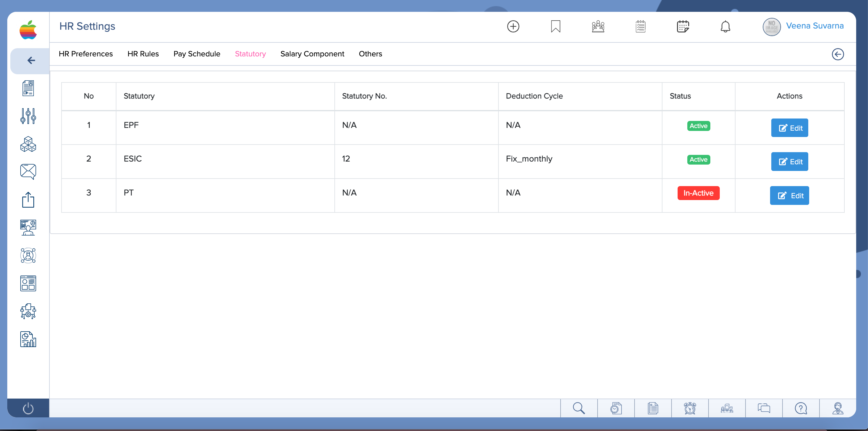Open the team people icon in bottom bar
868x431 pixels.
point(727,408)
